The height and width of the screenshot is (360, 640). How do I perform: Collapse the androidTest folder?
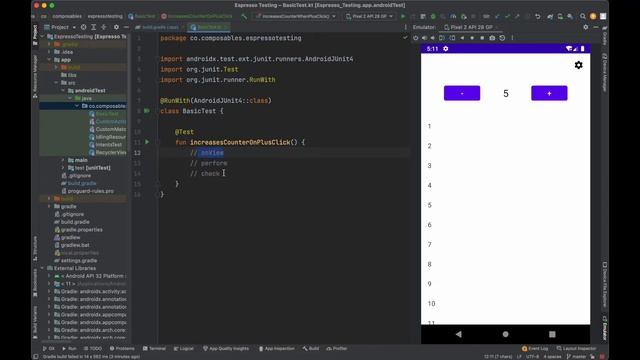tap(63, 91)
